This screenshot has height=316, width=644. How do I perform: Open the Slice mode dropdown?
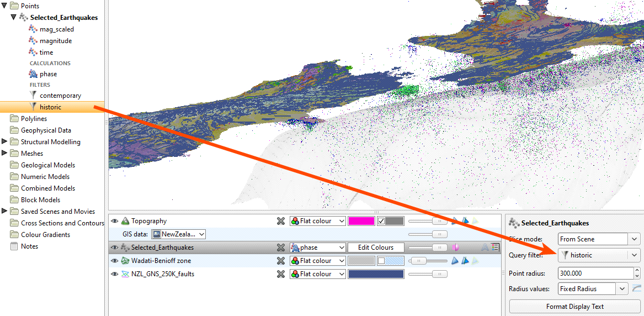coord(599,239)
